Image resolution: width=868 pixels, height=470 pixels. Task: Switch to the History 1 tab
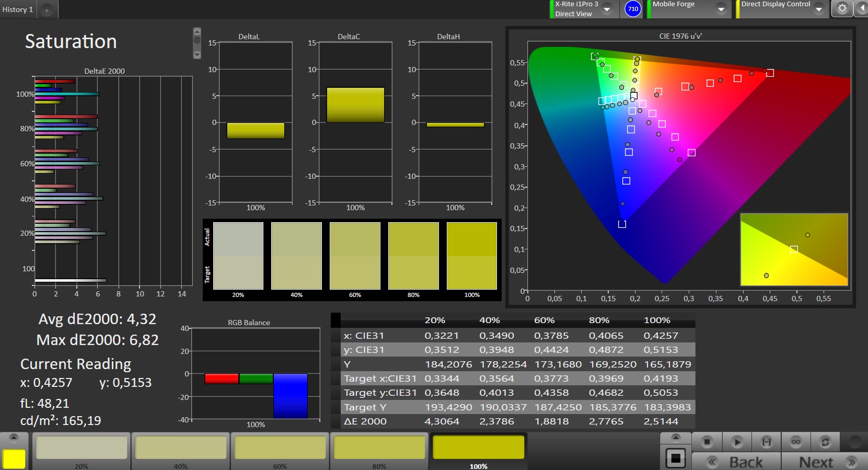[18, 9]
